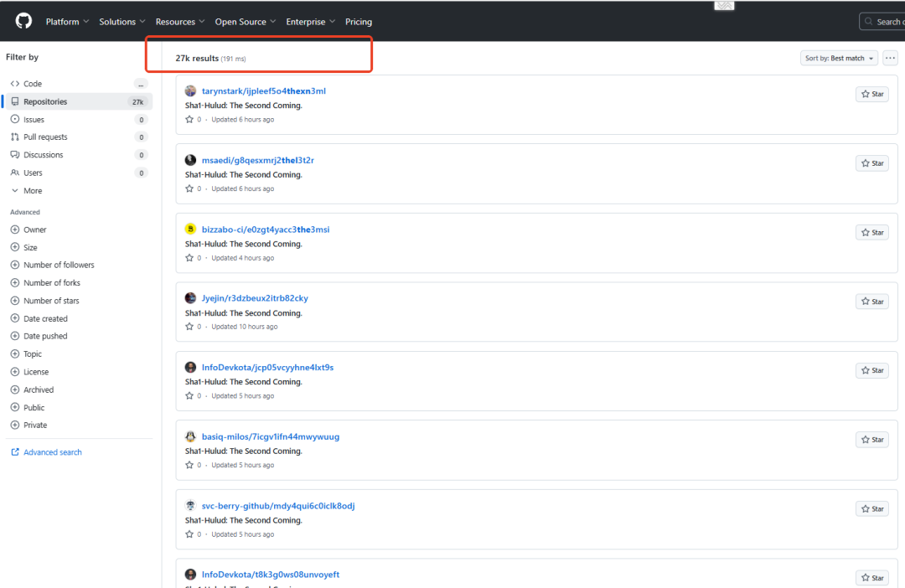905x588 pixels.
Task: Open avatar beside InfoDevkota/jcp05vcyyhne4lxt9s
Action: coord(190,367)
